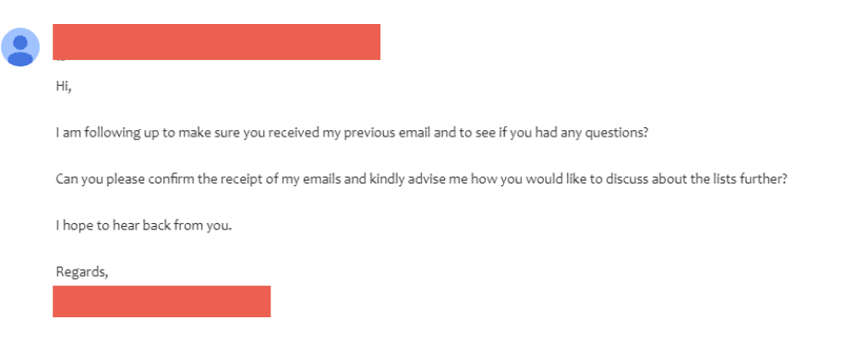The height and width of the screenshot is (344, 868).
Task: Click the line 'I hope to hear back from you.'
Action: 143,226
